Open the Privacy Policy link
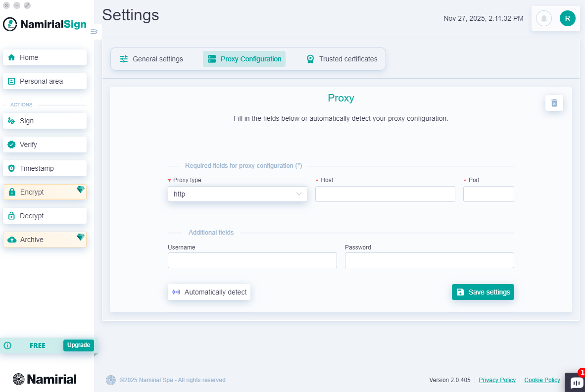This screenshot has width=585, height=392. pyautogui.click(x=497, y=380)
